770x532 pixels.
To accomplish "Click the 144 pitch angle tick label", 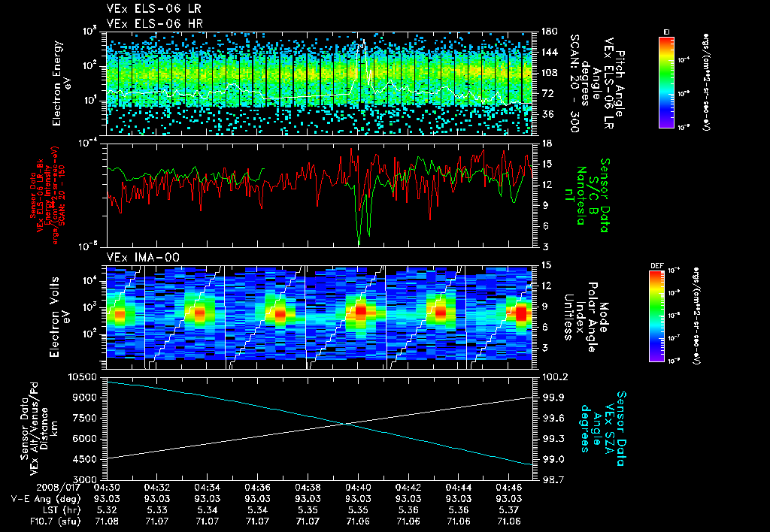I will (x=549, y=52).
